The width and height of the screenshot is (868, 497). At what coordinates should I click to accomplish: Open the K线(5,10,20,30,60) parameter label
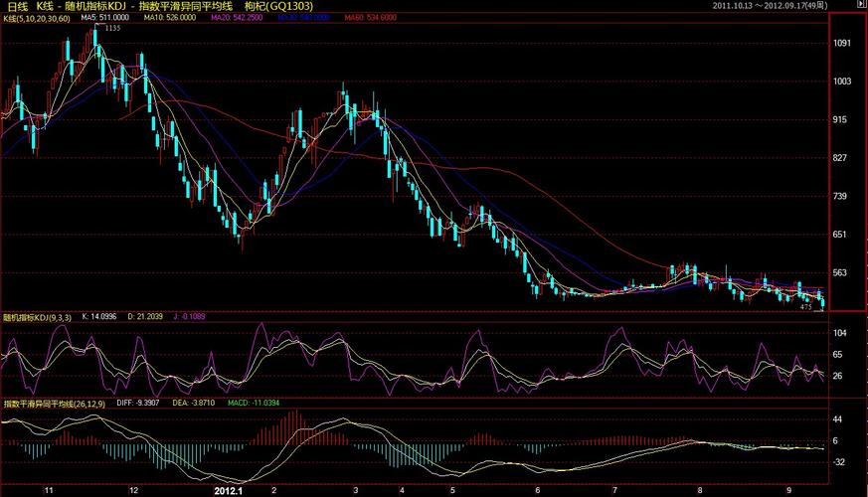[38, 19]
